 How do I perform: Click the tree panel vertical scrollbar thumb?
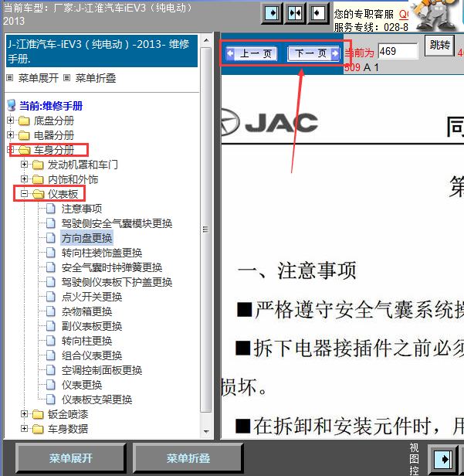[206, 229]
